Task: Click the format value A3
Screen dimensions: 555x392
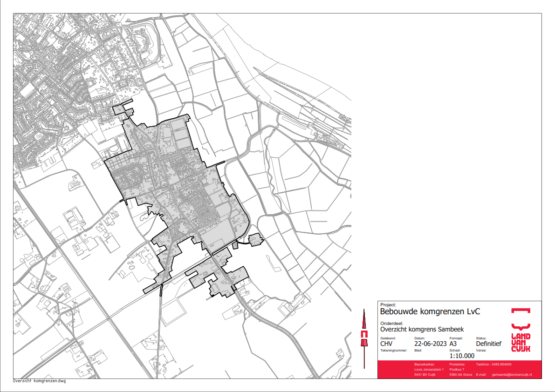Action: [454, 344]
